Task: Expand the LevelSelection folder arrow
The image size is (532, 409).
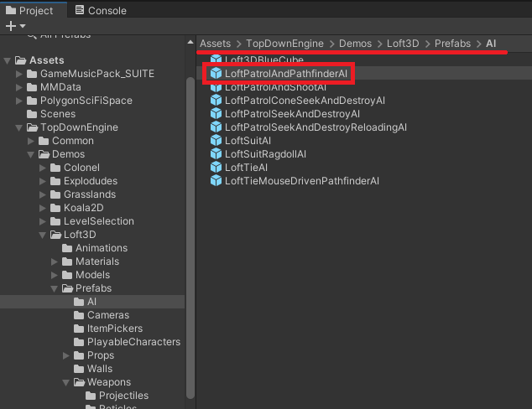Action: click(43, 221)
